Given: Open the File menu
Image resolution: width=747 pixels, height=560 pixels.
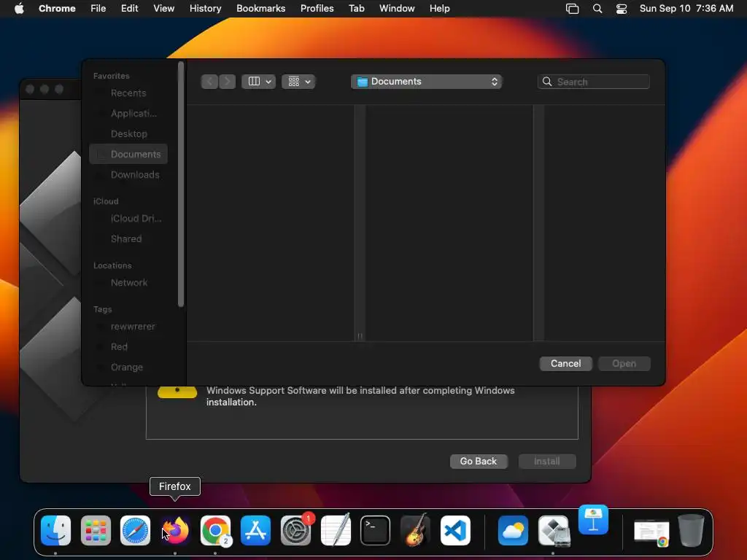Looking at the screenshot, I should (x=98, y=8).
